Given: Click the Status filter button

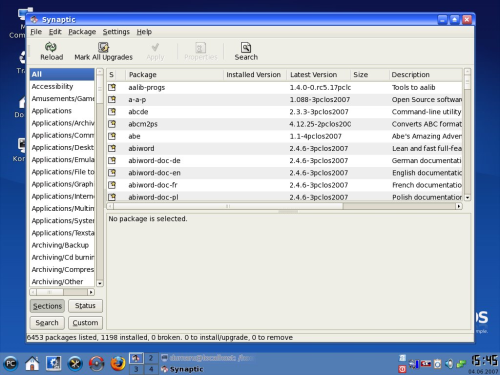Looking at the screenshot, I should point(85,306).
